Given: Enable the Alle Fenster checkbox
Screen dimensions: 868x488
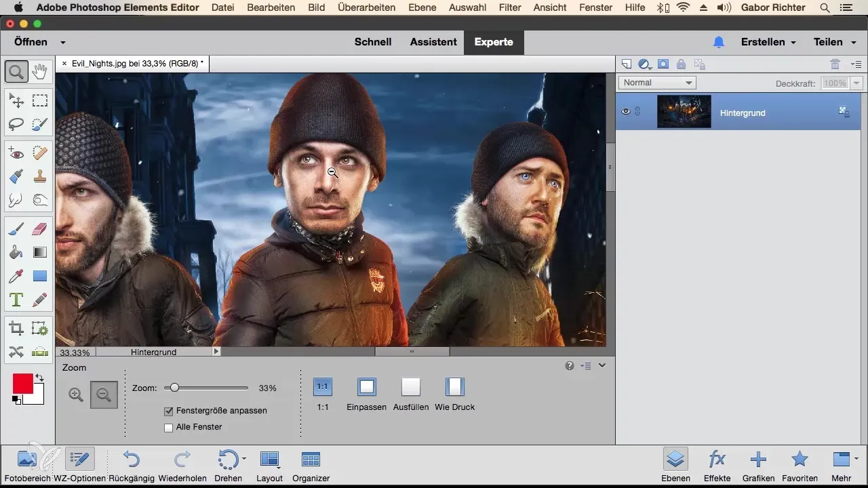Looking at the screenshot, I should (x=169, y=427).
